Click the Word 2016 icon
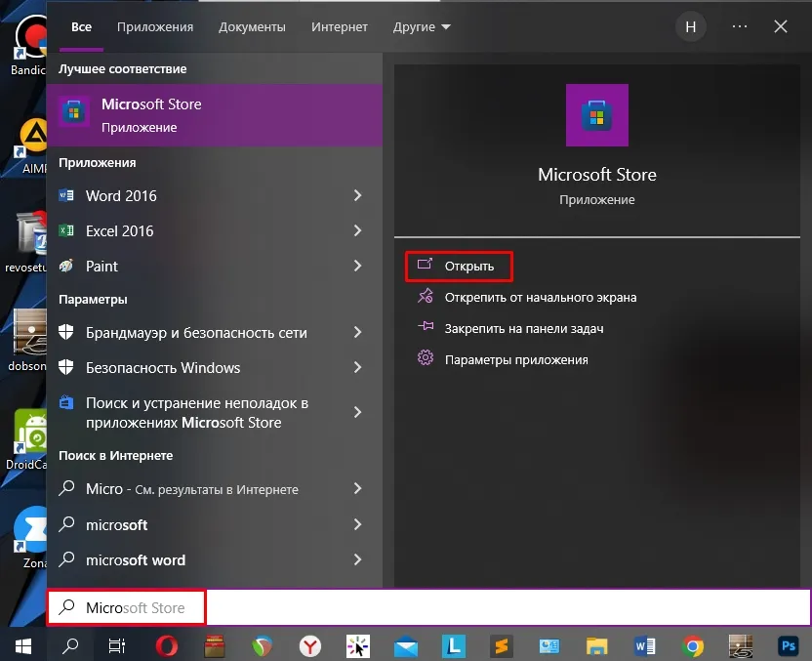Screen dimensions: 812x661 66,195
